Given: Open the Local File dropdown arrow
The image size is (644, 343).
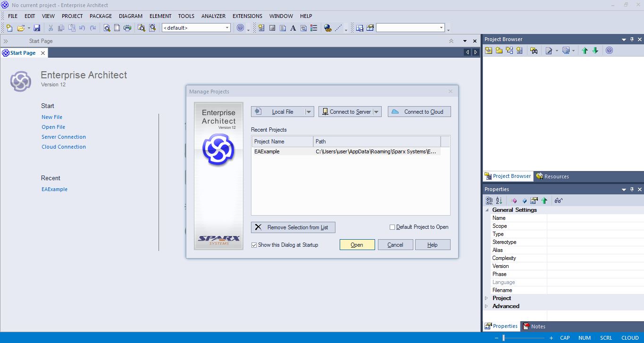Looking at the screenshot, I should [309, 112].
